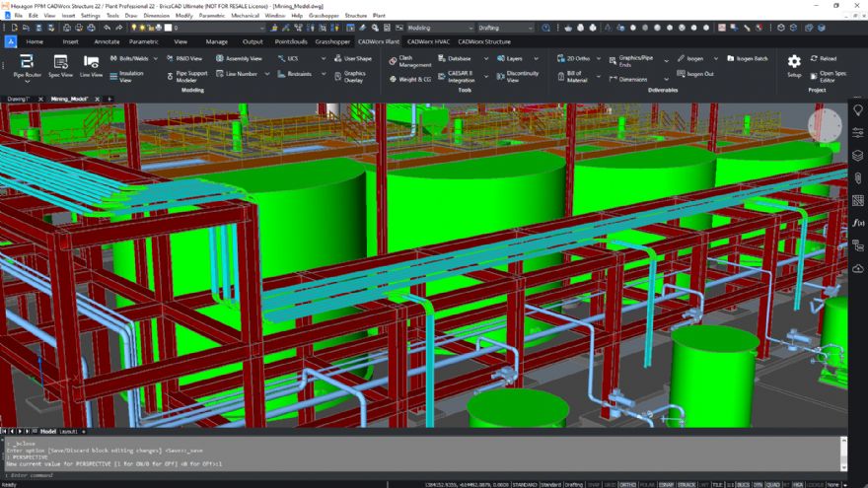Viewport: 868px width, 488px height.
Task: Toggle ESNAP in status bar
Action: pyautogui.click(x=666, y=485)
